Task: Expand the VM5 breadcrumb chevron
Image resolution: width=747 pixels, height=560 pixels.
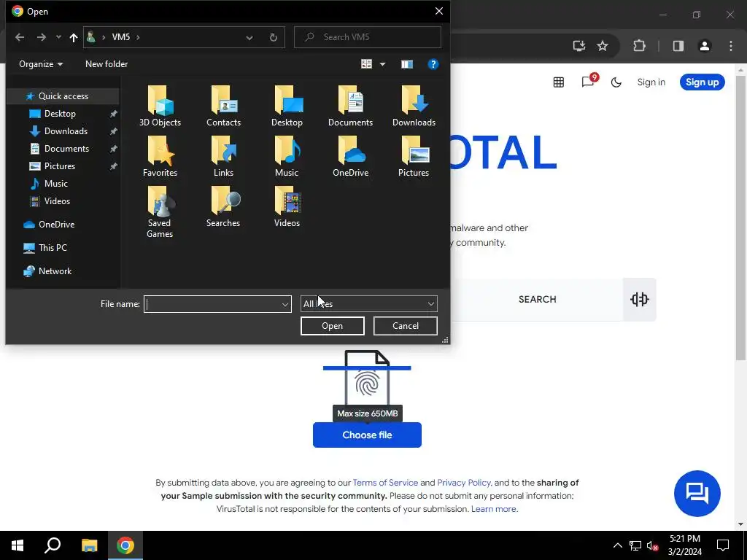Action: pyautogui.click(x=138, y=37)
